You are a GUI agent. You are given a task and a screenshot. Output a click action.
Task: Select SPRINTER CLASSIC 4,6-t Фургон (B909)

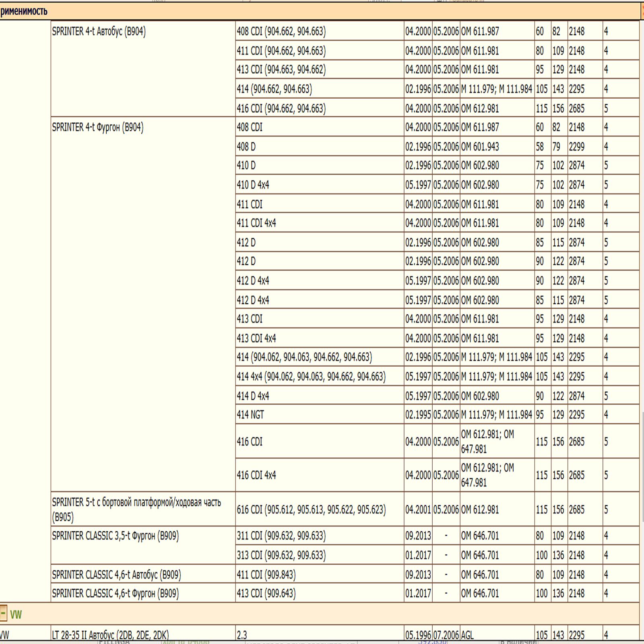116,594
